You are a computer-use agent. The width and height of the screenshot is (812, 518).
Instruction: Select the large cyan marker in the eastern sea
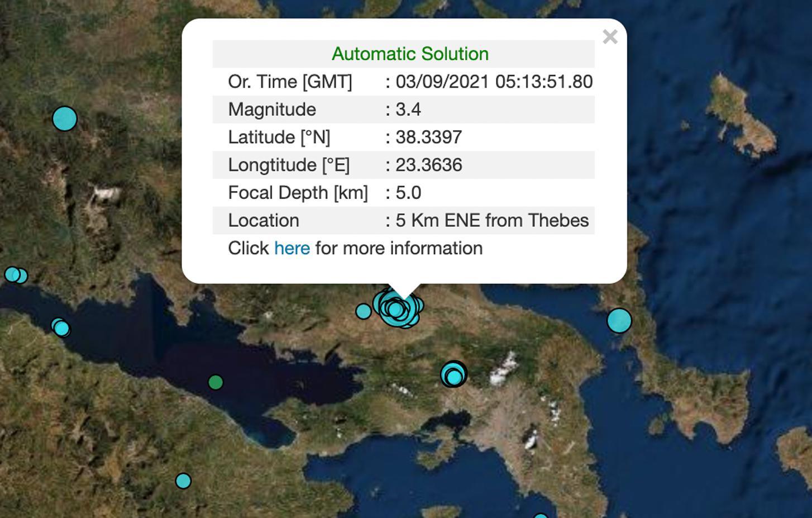[619, 321]
